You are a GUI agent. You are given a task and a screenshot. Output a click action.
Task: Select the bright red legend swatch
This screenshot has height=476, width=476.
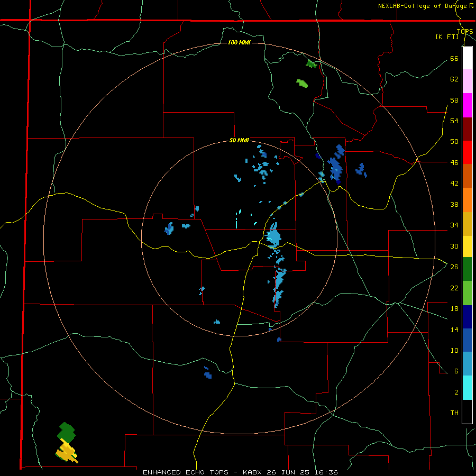(x=467, y=152)
